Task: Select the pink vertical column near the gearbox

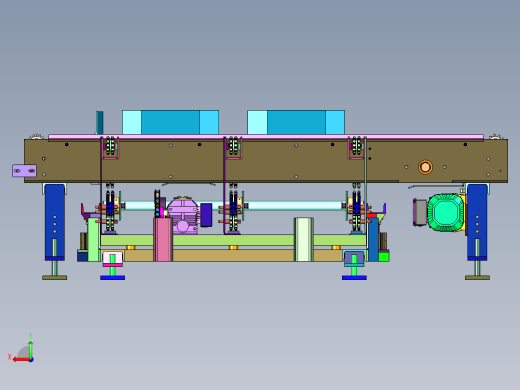Action: pos(163,239)
